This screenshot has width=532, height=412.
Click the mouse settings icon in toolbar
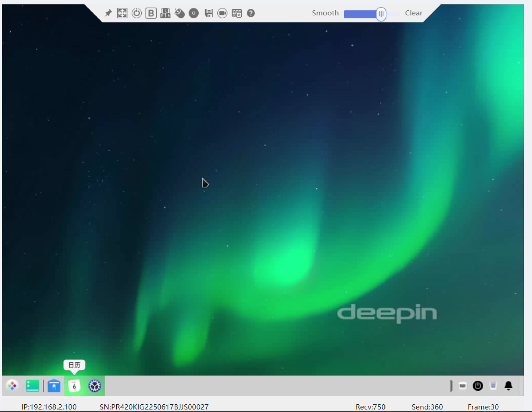tap(180, 13)
